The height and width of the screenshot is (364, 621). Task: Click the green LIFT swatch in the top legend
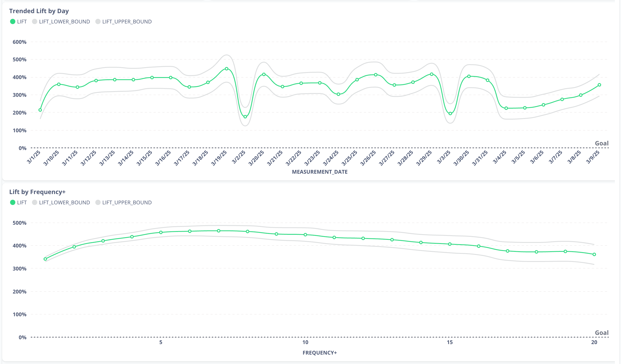coord(12,22)
